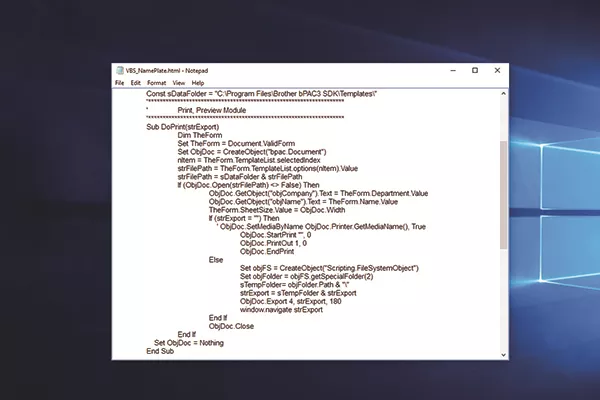Open the Format menu
Viewport: 600px width, 400px height.
(155, 83)
